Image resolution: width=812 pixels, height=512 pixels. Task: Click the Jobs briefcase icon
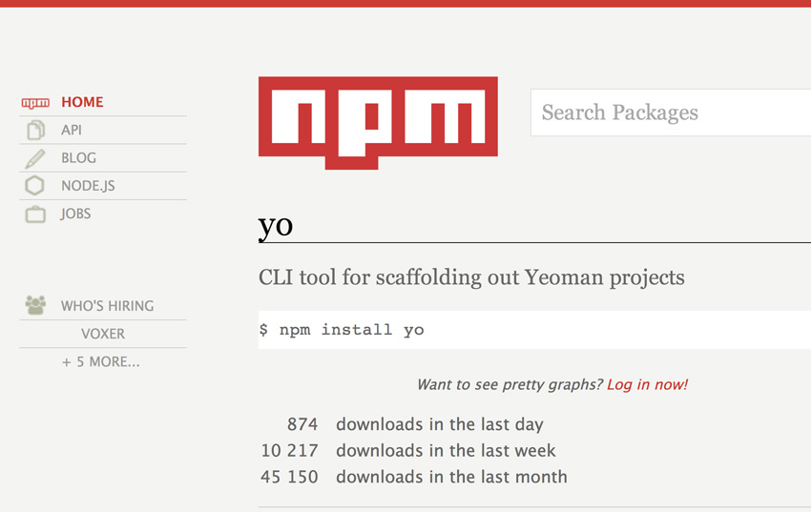(x=35, y=215)
